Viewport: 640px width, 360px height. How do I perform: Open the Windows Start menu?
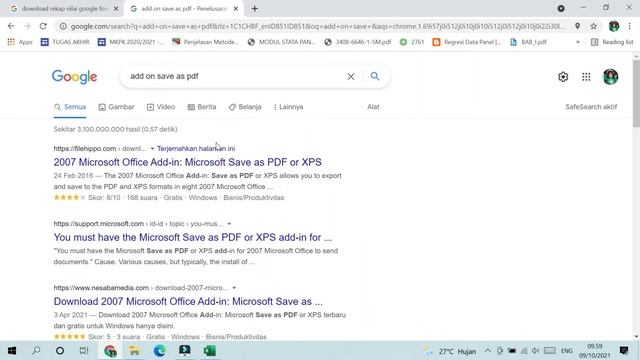point(12,351)
